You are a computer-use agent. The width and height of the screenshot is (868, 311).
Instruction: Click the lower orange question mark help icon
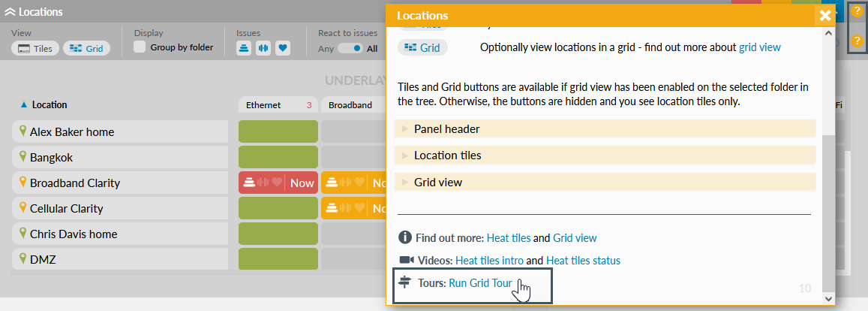[857, 41]
